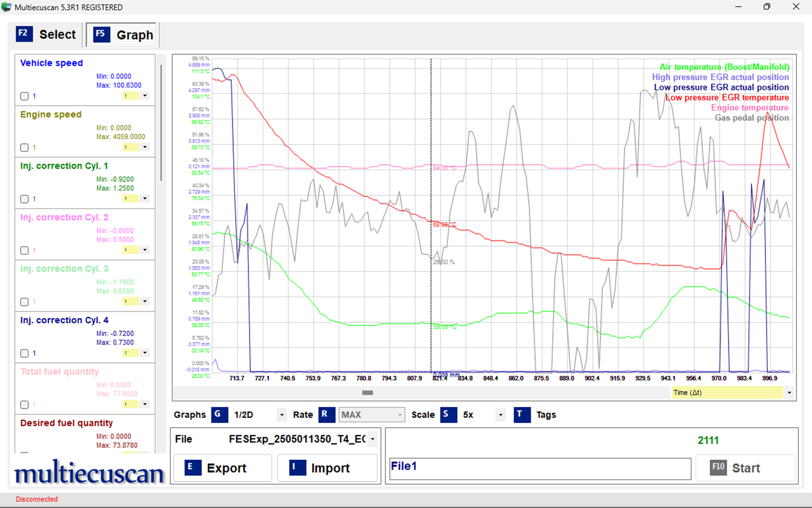This screenshot has width=812, height=508.
Task: Click the R key icon next to Rate
Action: [326, 415]
